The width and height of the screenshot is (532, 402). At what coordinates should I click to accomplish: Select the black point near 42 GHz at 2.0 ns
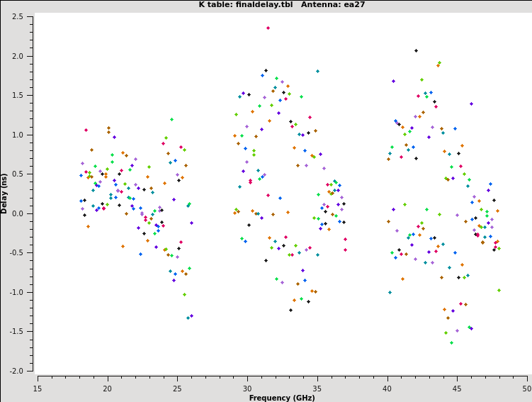[x=416, y=50]
